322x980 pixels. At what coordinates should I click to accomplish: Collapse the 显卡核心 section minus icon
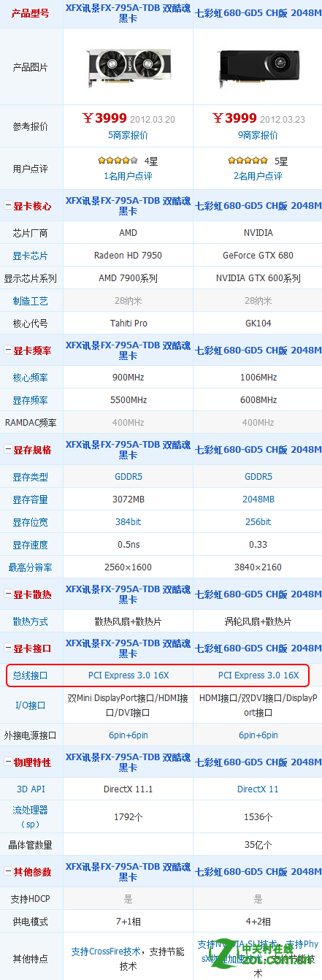[8, 207]
